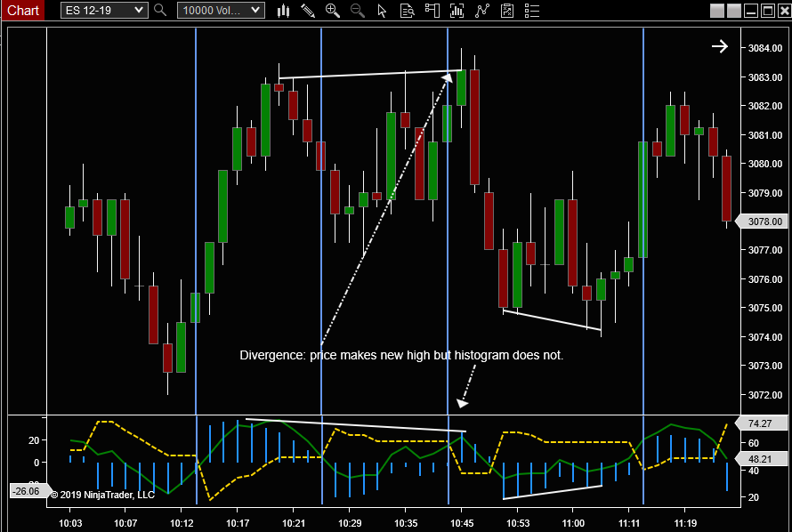
Task: Click the 74.27 indicator value marker
Action: [762, 424]
